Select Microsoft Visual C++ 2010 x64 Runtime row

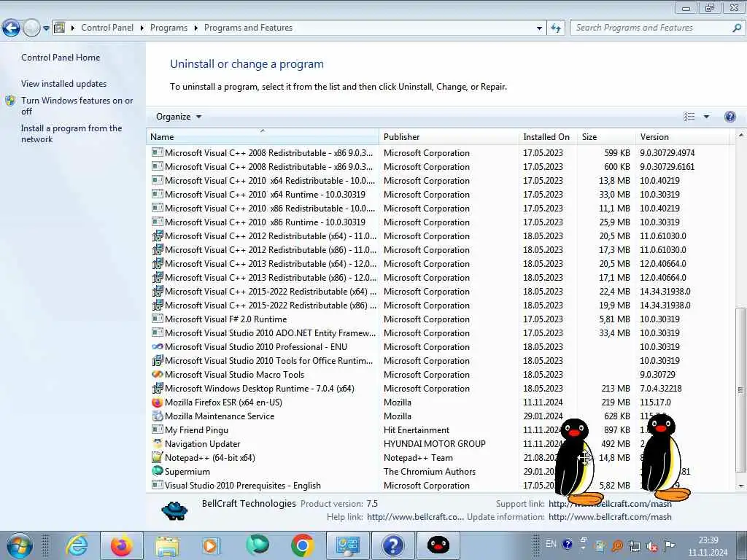click(438, 195)
